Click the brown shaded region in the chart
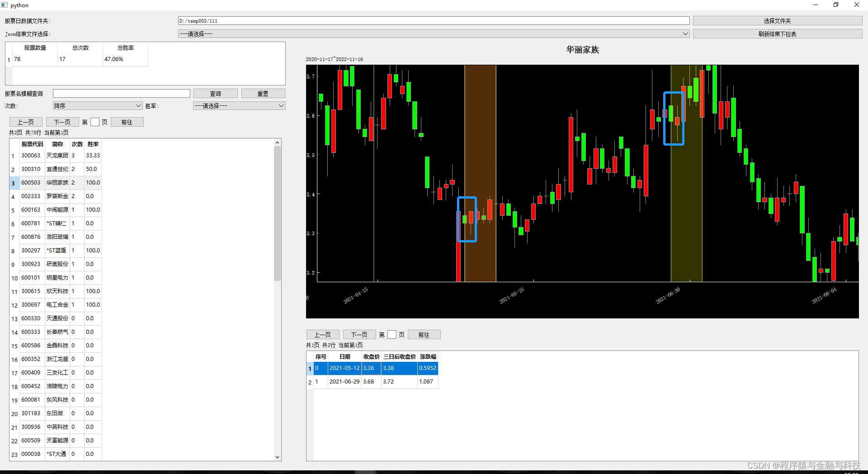This screenshot has height=474, width=868. (480, 173)
